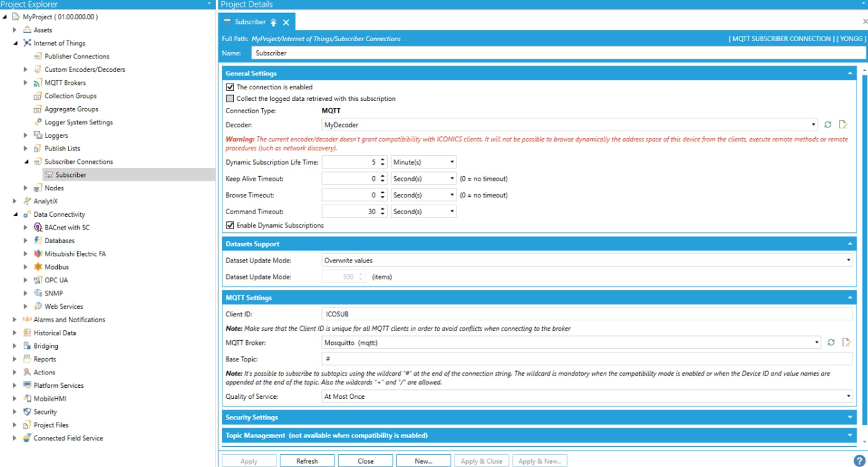868x467 pixels.
Task: Open Browse Timeout unit dropdown
Action: tap(452, 195)
